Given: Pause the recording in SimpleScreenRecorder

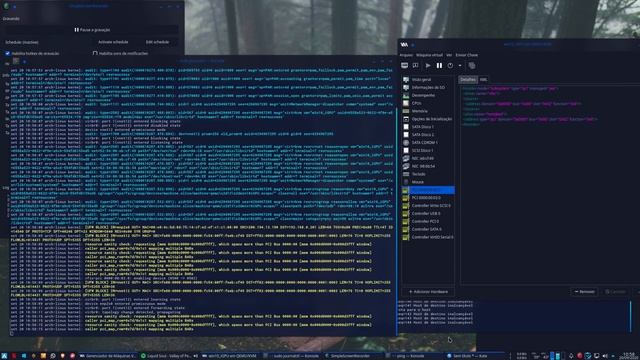Looking at the screenshot, I should (92, 30).
